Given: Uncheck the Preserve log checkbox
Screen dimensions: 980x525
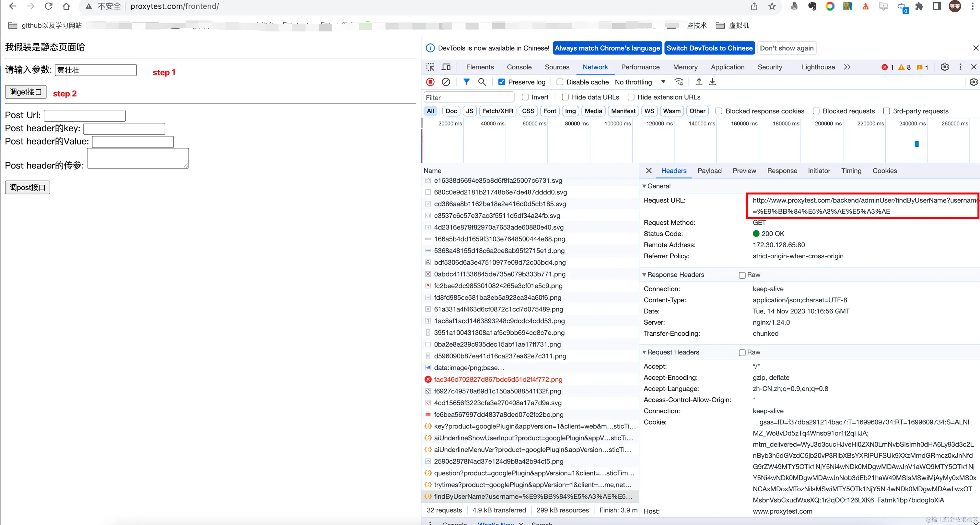Looking at the screenshot, I should pyautogui.click(x=502, y=82).
